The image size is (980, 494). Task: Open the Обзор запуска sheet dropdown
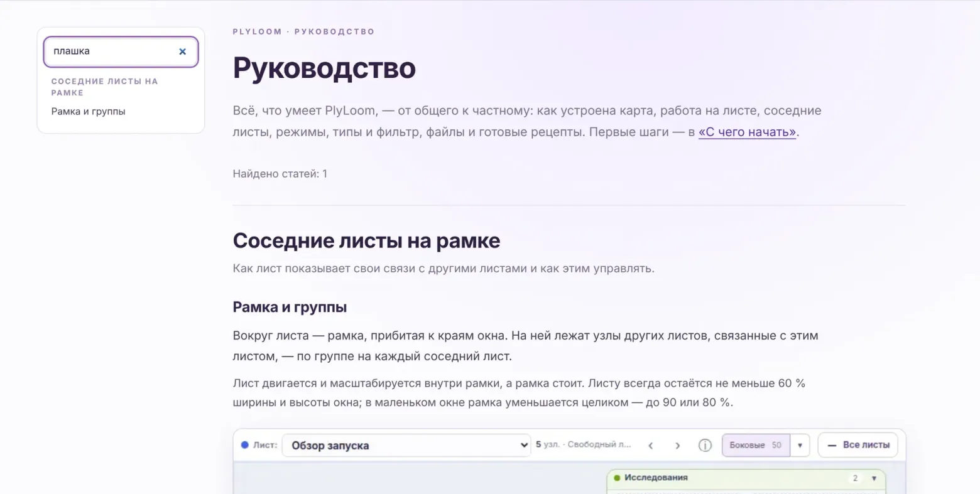tap(406, 445)
